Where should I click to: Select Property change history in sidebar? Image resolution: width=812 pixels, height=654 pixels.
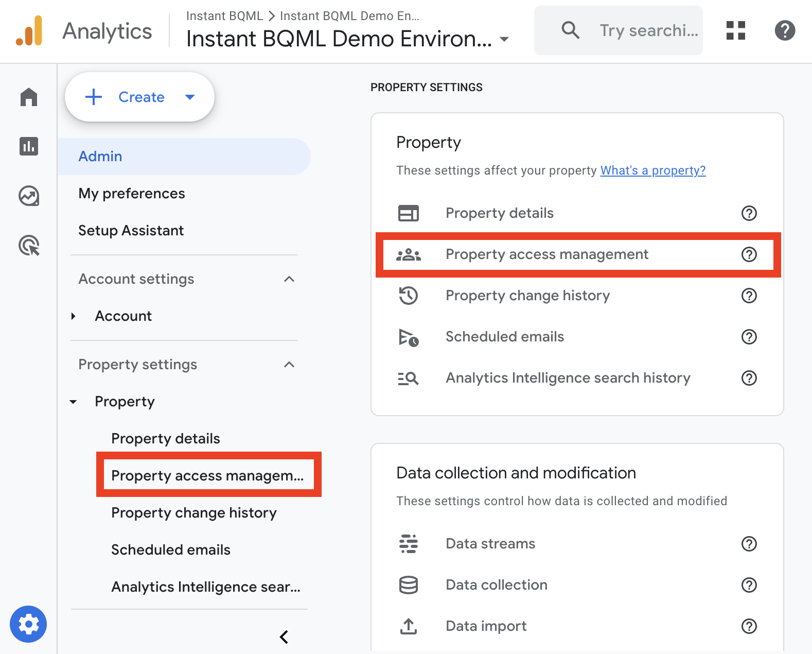(194, 513)
